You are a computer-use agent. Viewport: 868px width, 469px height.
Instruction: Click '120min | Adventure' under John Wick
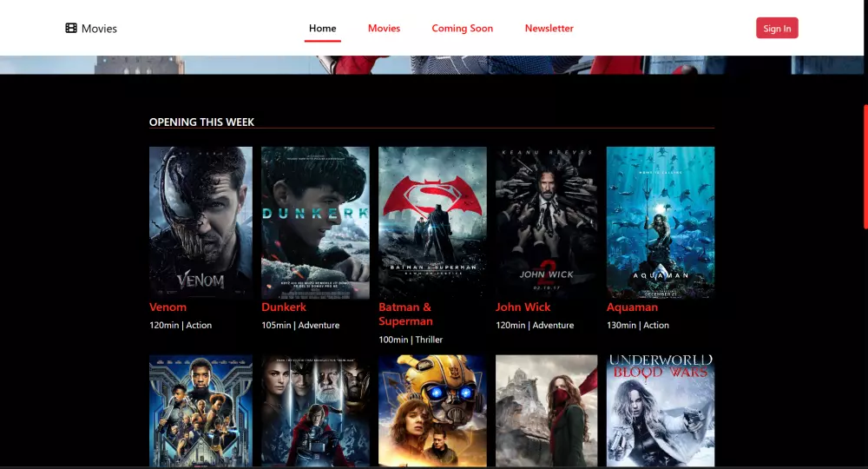coord(535,326)
